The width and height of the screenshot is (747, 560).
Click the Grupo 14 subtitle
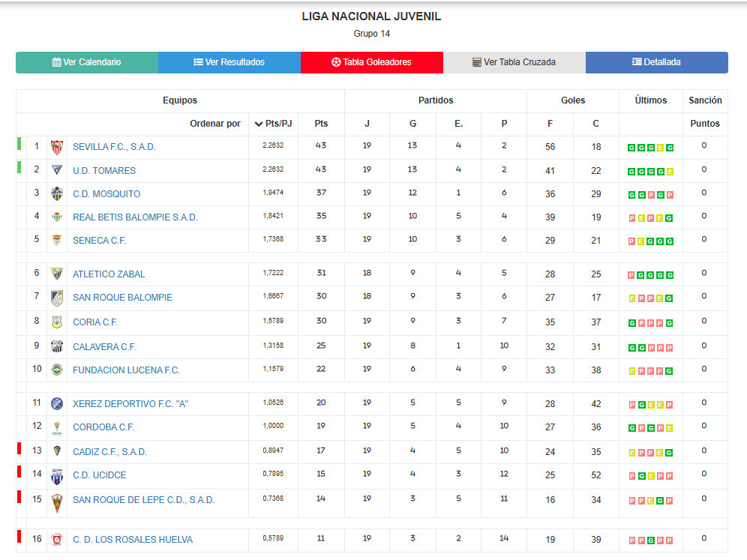[x=371, y=34]
